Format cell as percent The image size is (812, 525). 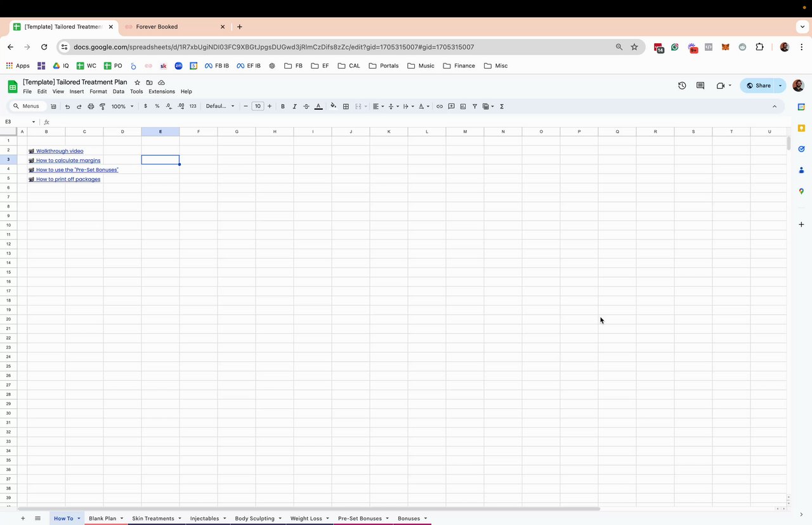pyautogui.click(x=157, y=107)
